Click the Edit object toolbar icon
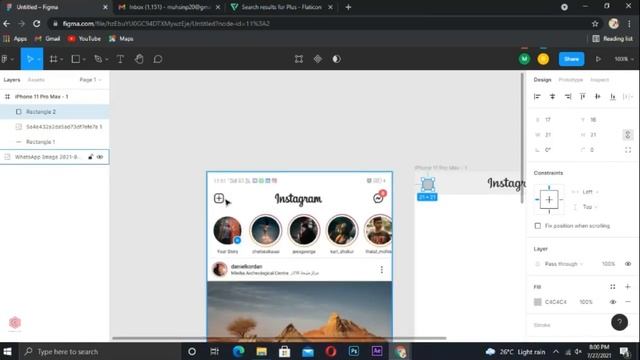 tap(299, 59)
